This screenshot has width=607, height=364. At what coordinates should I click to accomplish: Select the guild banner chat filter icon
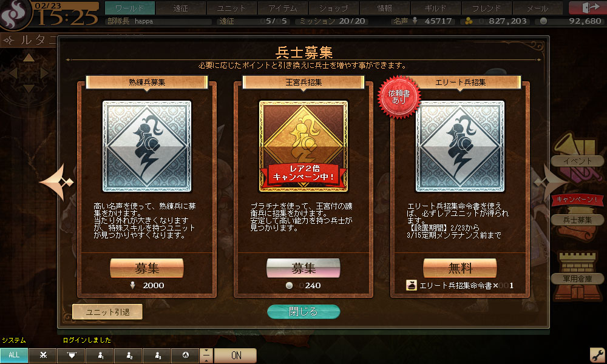[71, 355]
